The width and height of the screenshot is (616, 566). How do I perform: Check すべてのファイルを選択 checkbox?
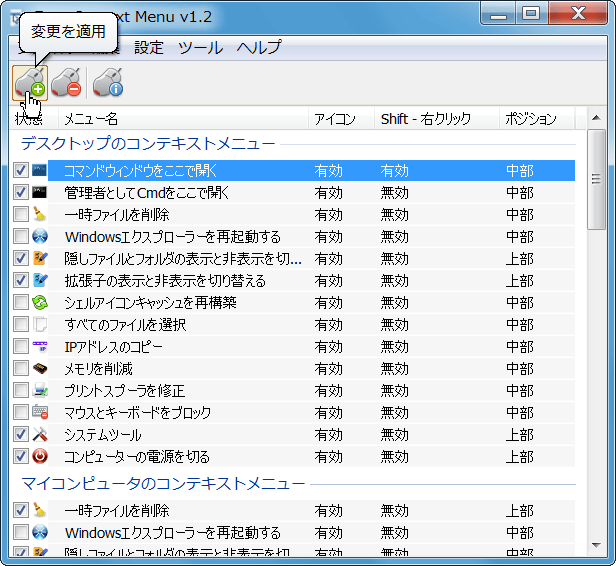pos(21,324)
